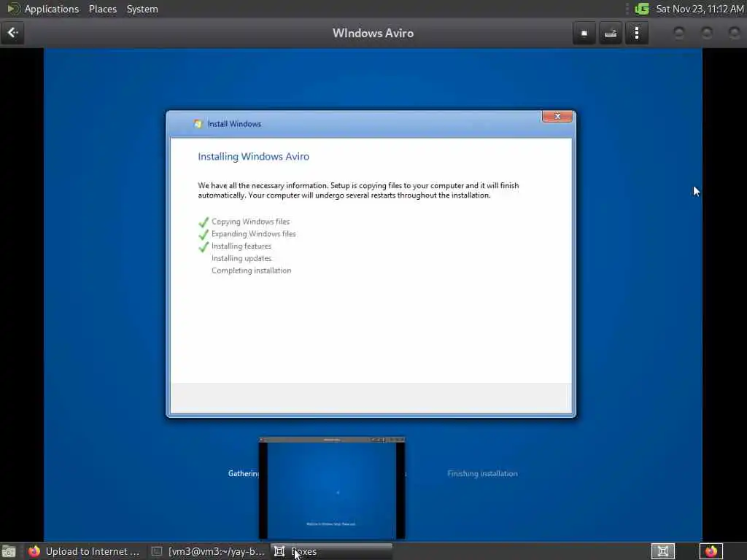Image resolution: width=747 pixels, height=560 pixels.
Task: Click checkmark beside Installing features
Action: (x=204, y=246)
